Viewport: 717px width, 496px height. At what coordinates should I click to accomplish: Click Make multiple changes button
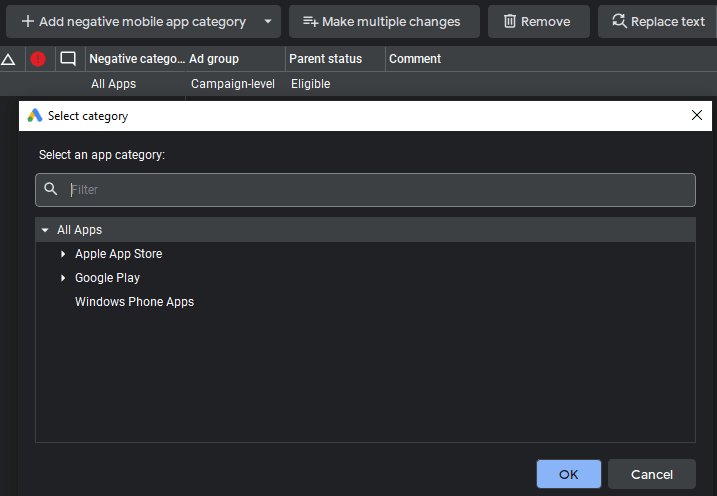[384, 21]
